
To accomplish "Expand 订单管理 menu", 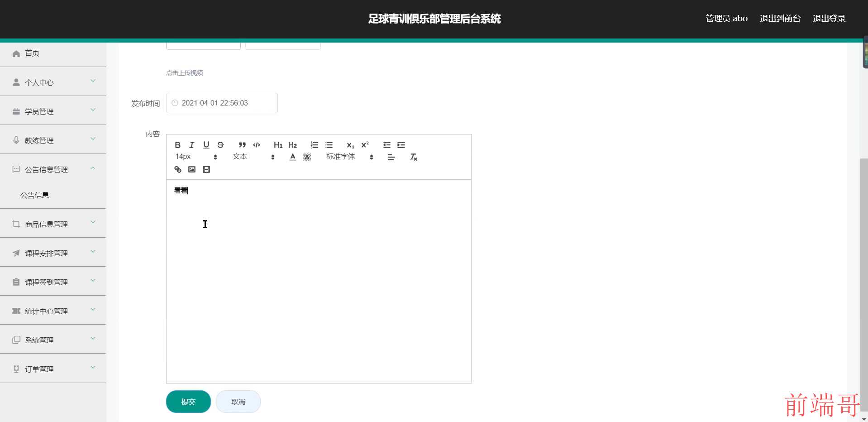I will 53,369.
